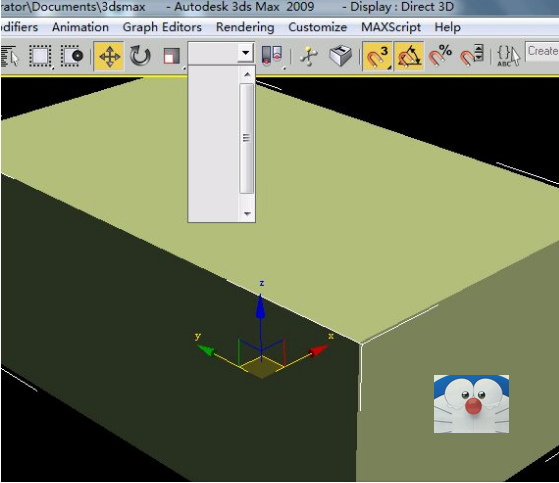This screenshot has width=559, height=483.
Task: Click the Use Pivot Point Center icon
Action: coord(272,56)
